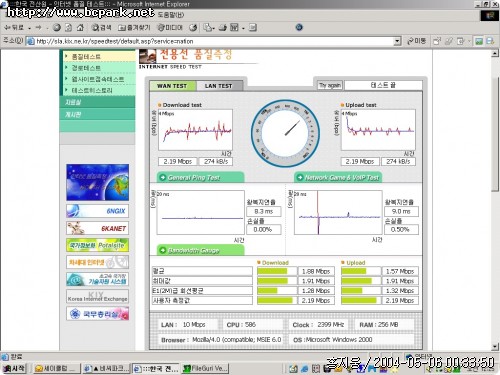Stop page loading with the Stop icon
Screen dimensions: 500x375
click(x=57, y=28)
